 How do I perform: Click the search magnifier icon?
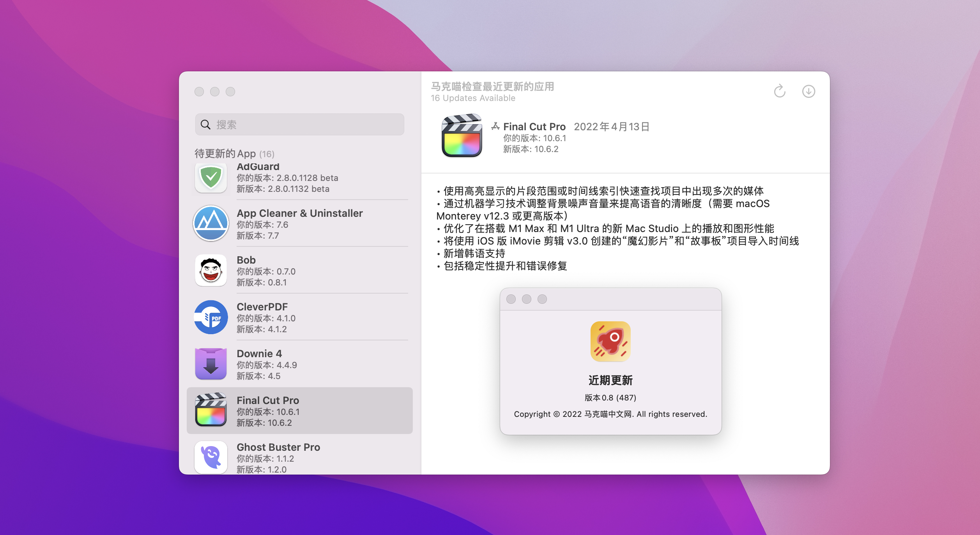tap(205, 124)
